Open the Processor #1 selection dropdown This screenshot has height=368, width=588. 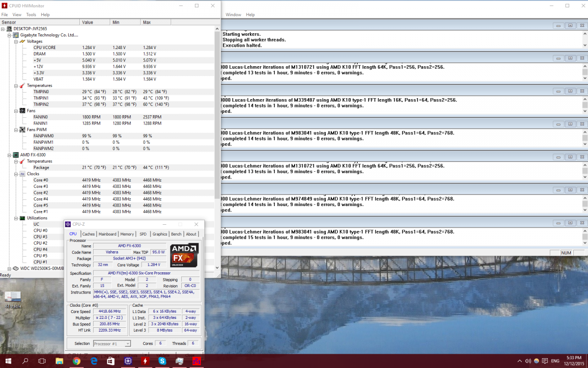coord(112,343)
